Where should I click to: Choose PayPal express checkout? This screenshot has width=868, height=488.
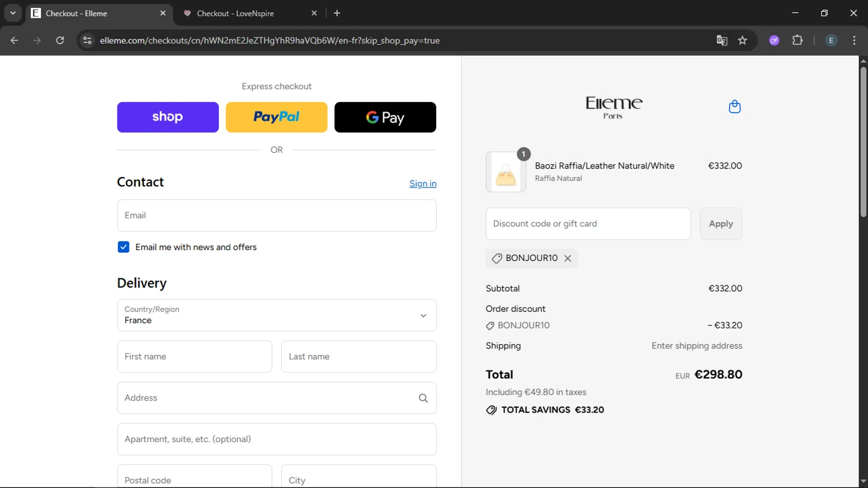tap(277, 118)
